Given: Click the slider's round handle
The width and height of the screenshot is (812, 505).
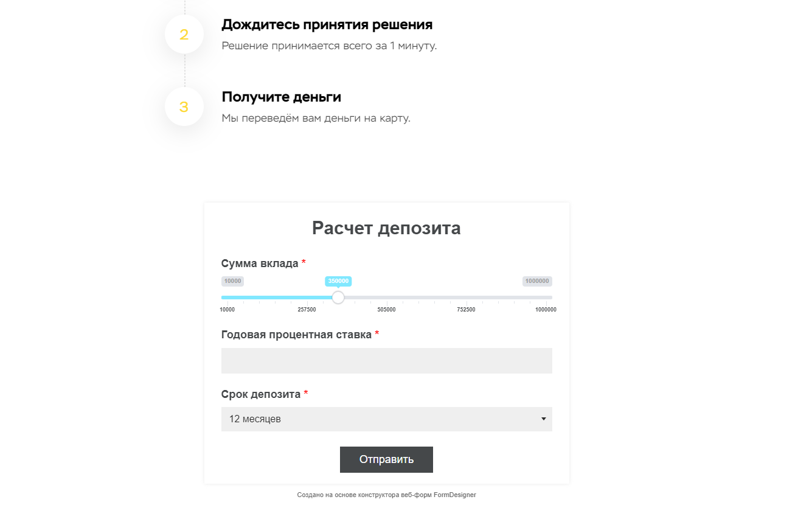Looking at the screenshot, I should [338, 298].
